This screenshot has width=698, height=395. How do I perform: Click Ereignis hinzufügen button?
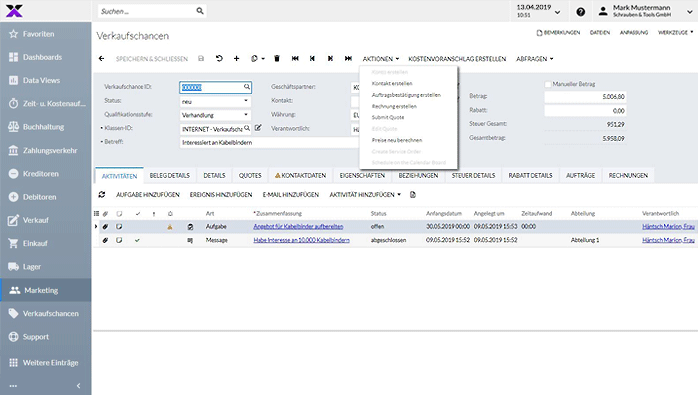tap(221, 195)
